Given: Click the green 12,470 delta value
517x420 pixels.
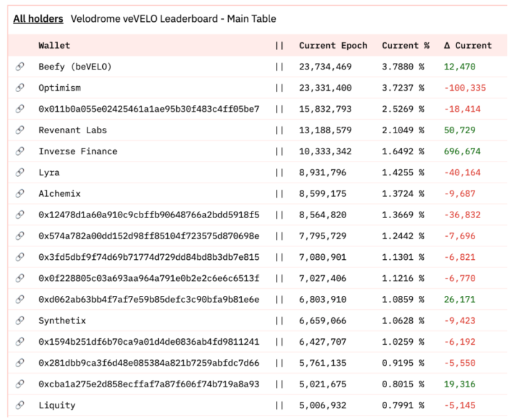Looking at the screenshot, I should [x=460, y=67].
